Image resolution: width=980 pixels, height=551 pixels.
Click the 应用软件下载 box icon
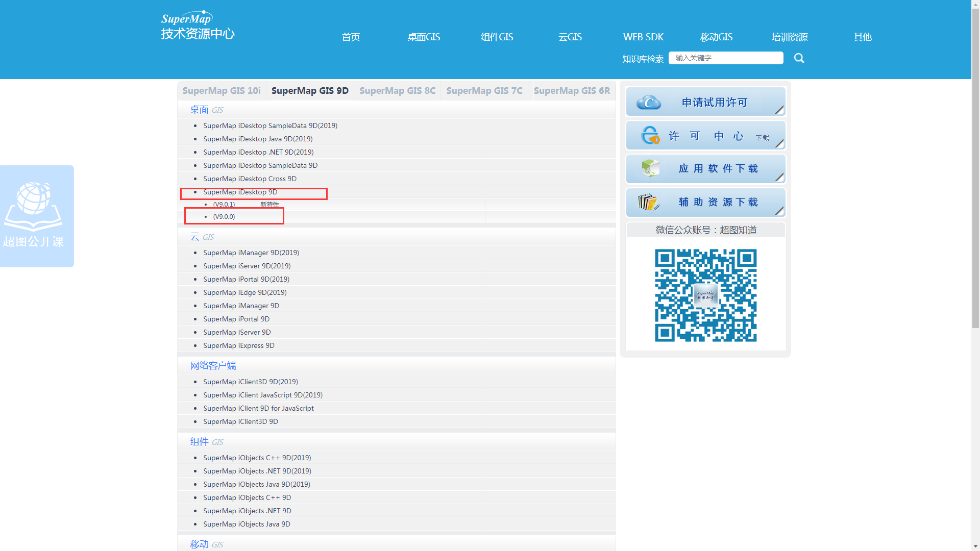click(650, 168)
